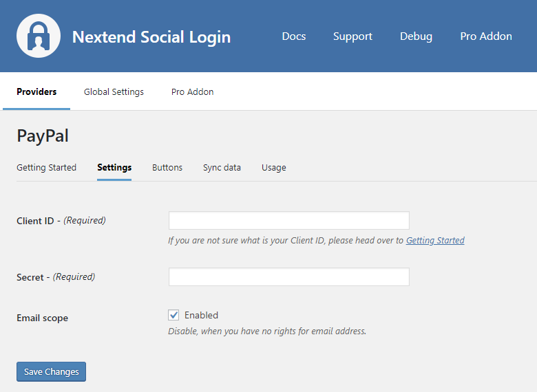This screenshot has width=537, height=392.
Task: Switch to the Providers tab
Action: point(36,91)
